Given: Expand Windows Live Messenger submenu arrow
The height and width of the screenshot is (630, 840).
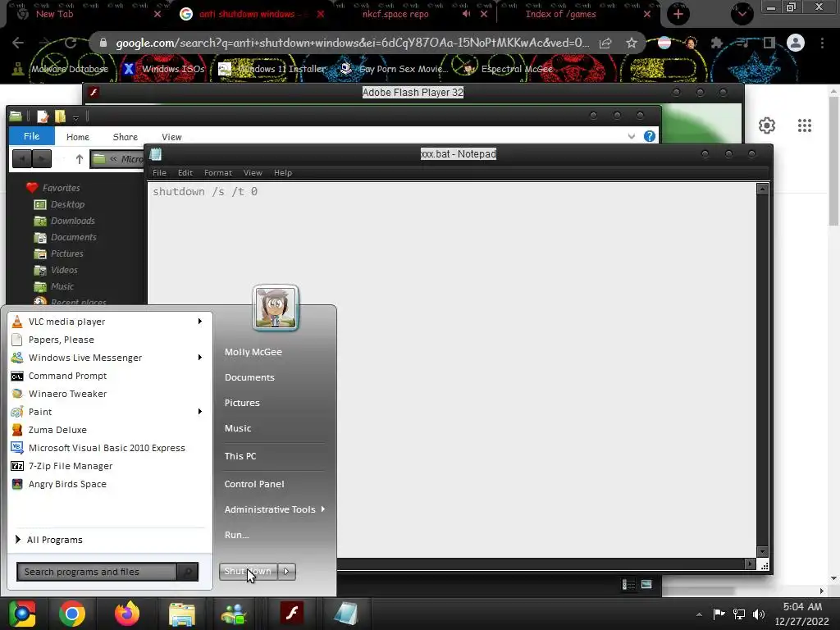Looking at the screenshot, I should click(x=200, y=358).
